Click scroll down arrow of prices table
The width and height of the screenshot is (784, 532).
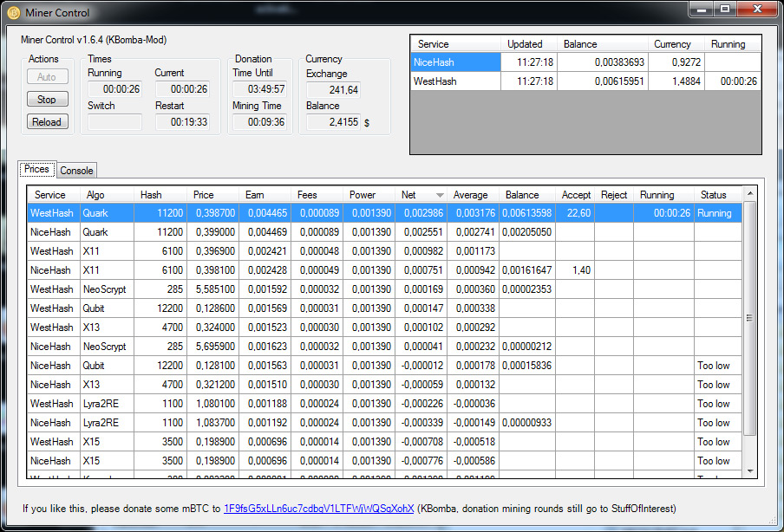click(749, 471)
